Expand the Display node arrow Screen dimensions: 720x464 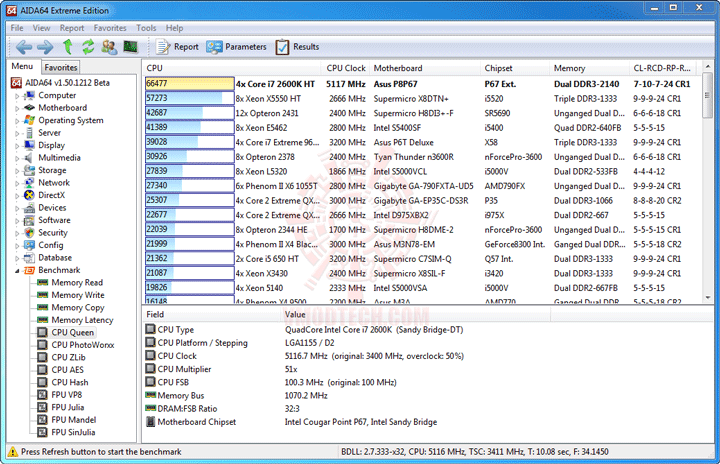pos(17,146)
